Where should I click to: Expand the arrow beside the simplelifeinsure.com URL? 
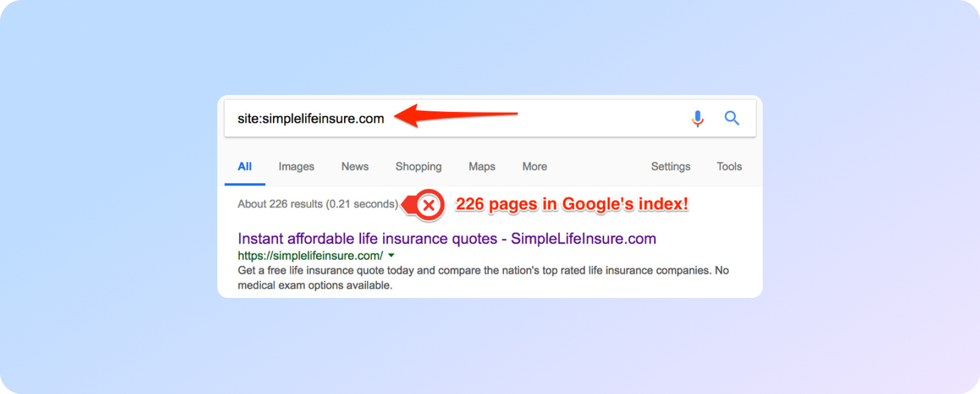[391, 255]
